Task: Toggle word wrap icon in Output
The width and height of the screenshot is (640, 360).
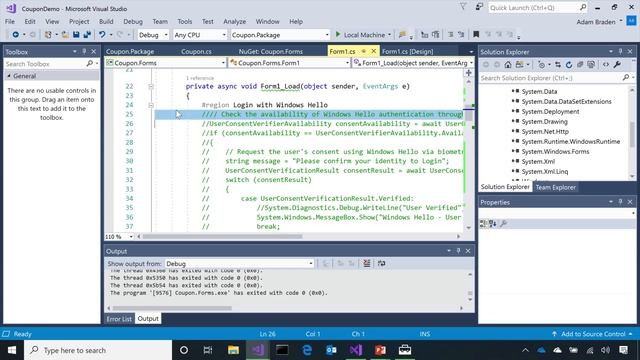Action: 382,263
